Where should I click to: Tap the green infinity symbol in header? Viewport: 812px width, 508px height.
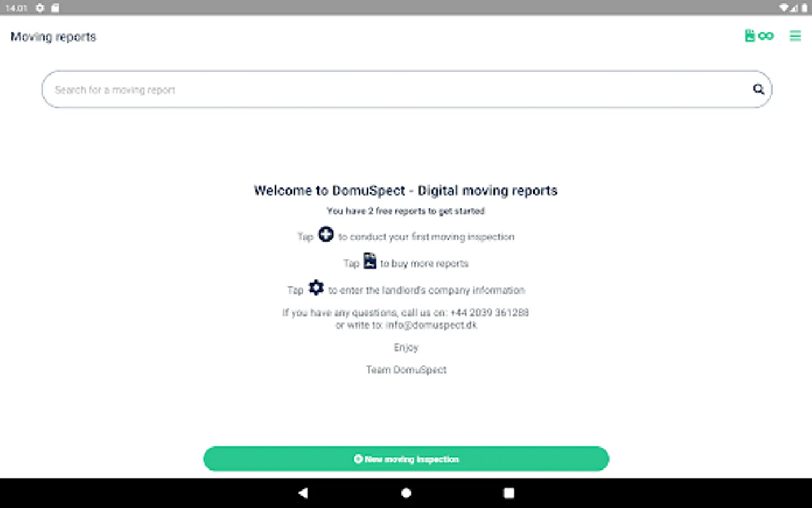pos(766,36)
